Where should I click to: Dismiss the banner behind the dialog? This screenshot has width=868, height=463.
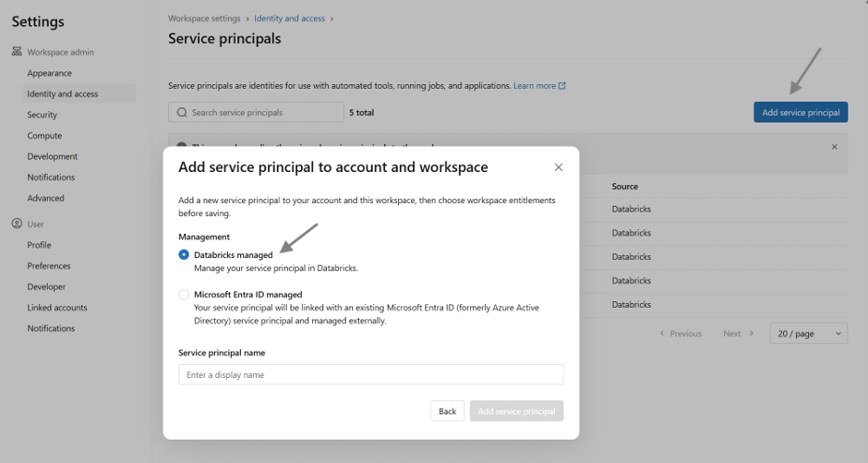pyautogui.click(x=834, y=147)
